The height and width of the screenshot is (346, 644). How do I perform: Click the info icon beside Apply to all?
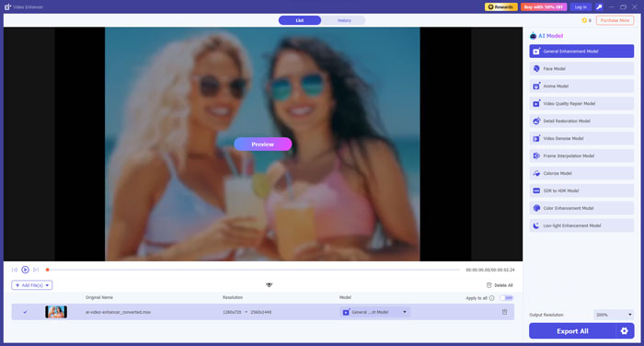[x=491, y=298]
